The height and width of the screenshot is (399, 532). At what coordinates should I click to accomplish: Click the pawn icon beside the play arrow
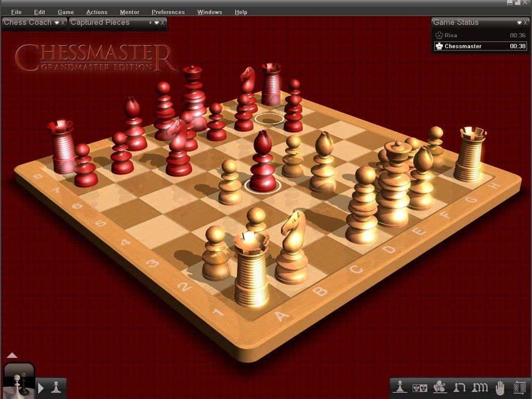(57, 387)
